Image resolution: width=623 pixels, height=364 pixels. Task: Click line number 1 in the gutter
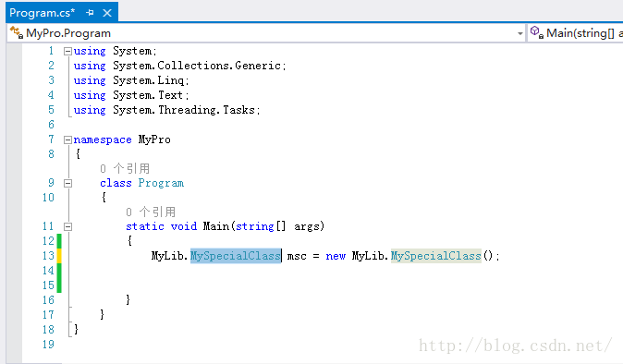click(51, 51)
